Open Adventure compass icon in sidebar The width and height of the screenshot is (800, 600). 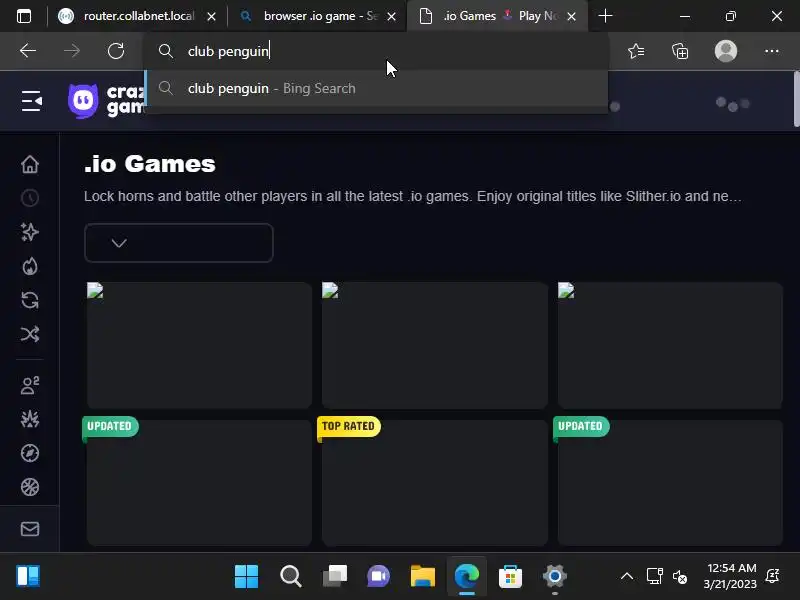click(30, 453)
